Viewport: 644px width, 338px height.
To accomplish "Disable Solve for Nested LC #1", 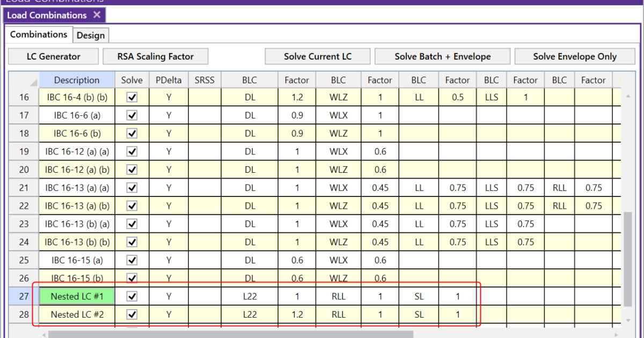I will (131, 296).
